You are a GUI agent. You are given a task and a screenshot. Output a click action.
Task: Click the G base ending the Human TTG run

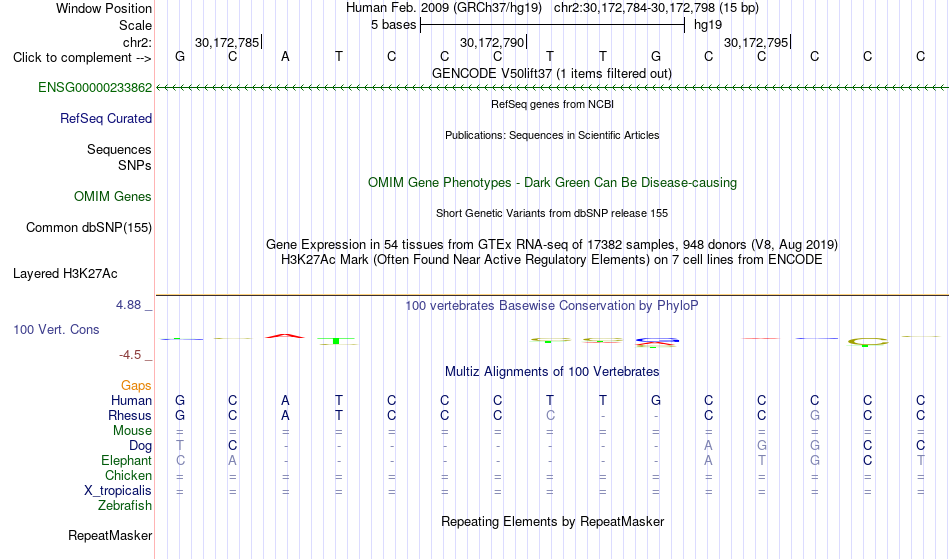[x=656, y=400]
